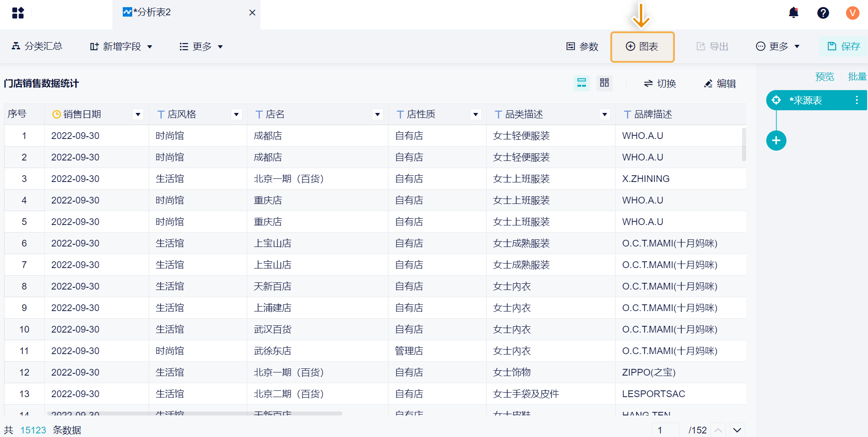Click the 销售日期 clock type icon
The width and height of the screenshot is (868, 437).
point(56,114)
